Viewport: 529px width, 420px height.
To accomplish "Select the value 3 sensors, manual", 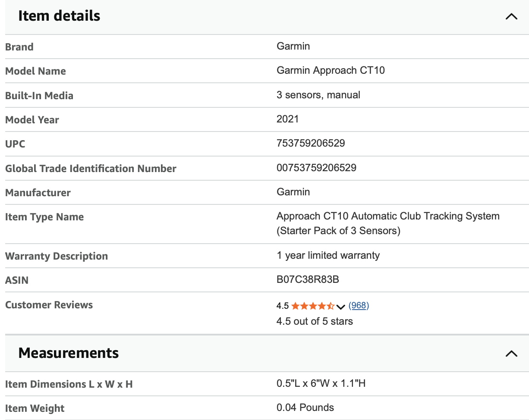I will tap(318, 95).
